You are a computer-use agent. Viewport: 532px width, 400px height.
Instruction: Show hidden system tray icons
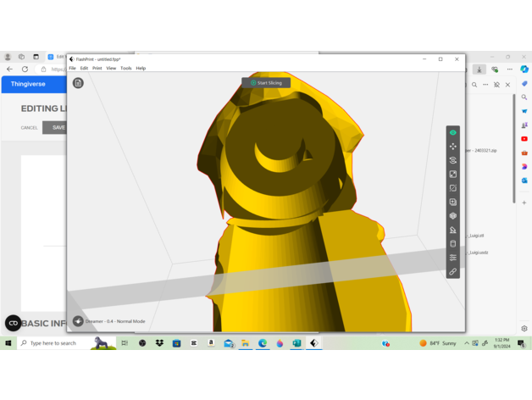[x=466, y=343]
